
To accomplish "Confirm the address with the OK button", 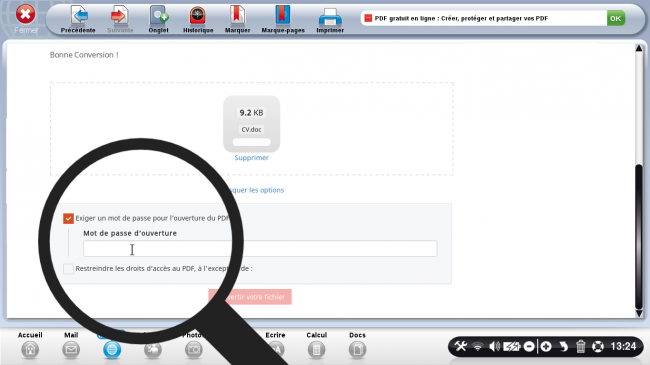I will pos(616,18).
